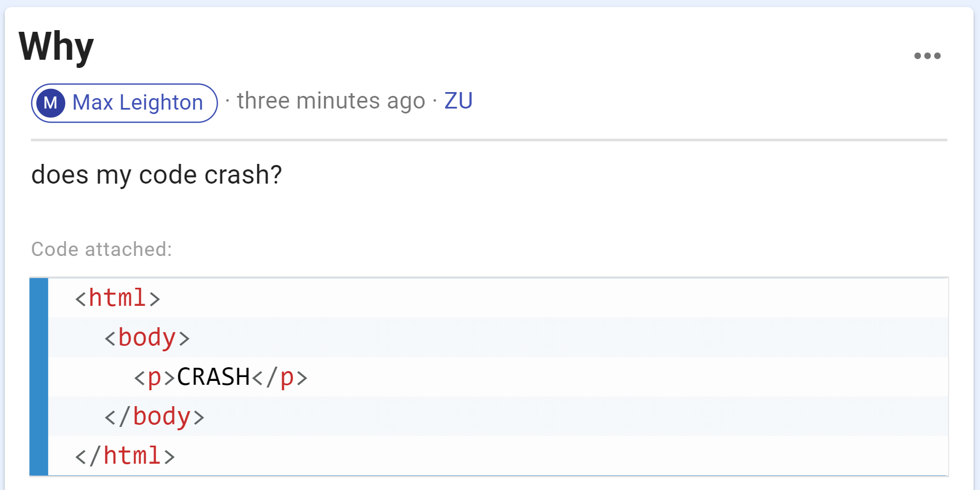Click the word CRASH in the code
Image resolution: width=980 pixels, height=490 pixels.
coord(213,377)
